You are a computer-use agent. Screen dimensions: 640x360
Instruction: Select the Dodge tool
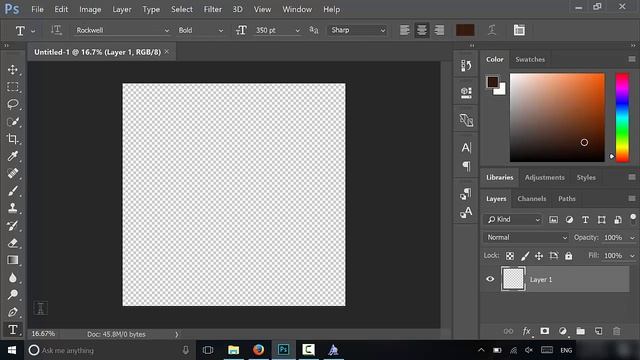tap(13, 295)
